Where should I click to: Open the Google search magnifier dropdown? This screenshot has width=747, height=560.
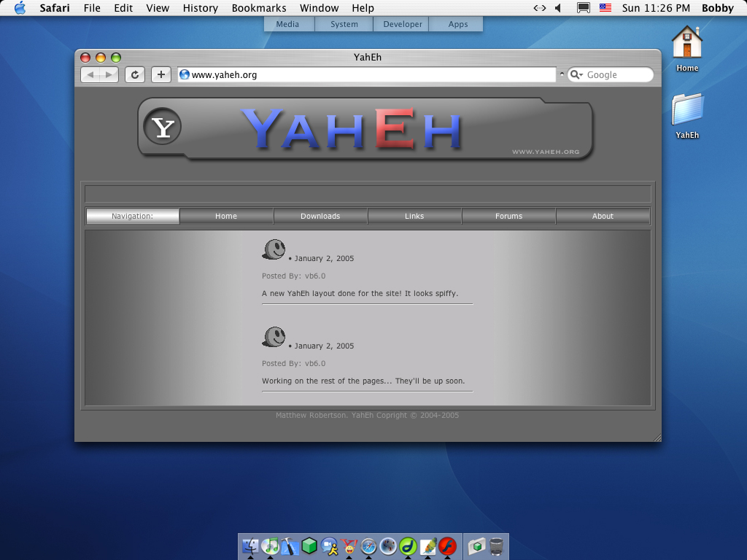pyautogui.click(x=576, y=75)
